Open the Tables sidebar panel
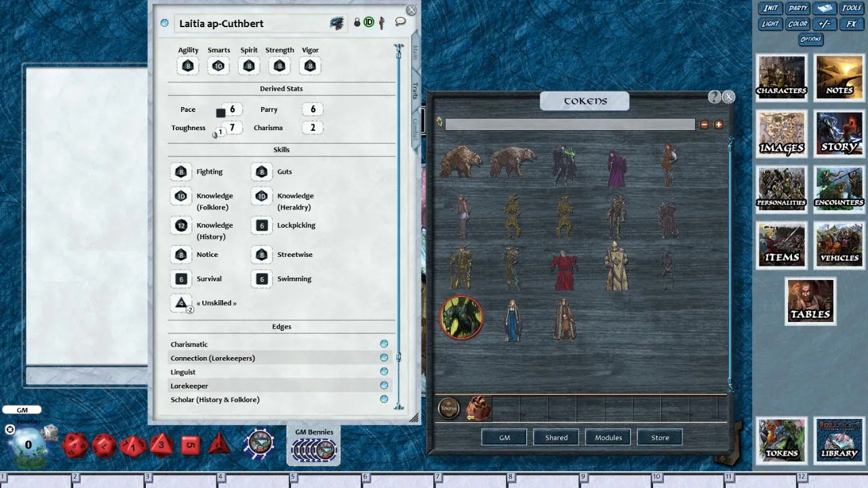This screenshot has height=488, width=868. pos(810,301)
